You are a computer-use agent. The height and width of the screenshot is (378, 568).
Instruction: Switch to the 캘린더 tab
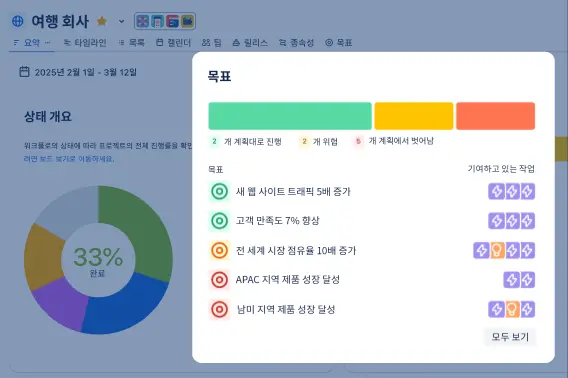pos(174,42)
